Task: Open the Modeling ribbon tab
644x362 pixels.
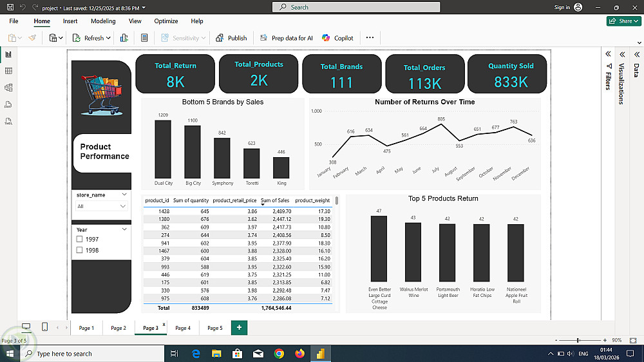Action: 103,21
